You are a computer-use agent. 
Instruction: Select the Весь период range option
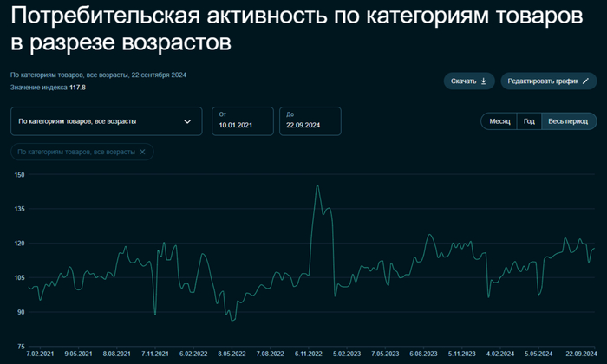click(x=568, y=121)
